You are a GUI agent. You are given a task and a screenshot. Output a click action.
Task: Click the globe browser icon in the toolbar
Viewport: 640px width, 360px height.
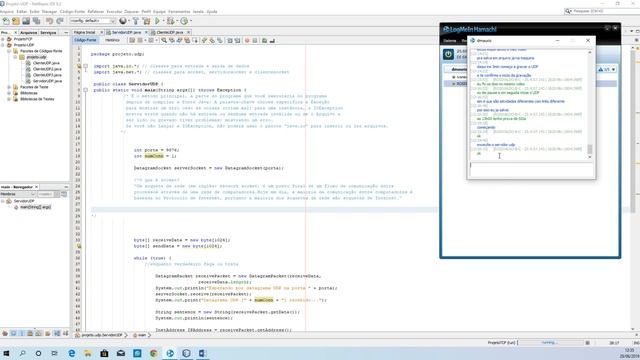(123, 21)
